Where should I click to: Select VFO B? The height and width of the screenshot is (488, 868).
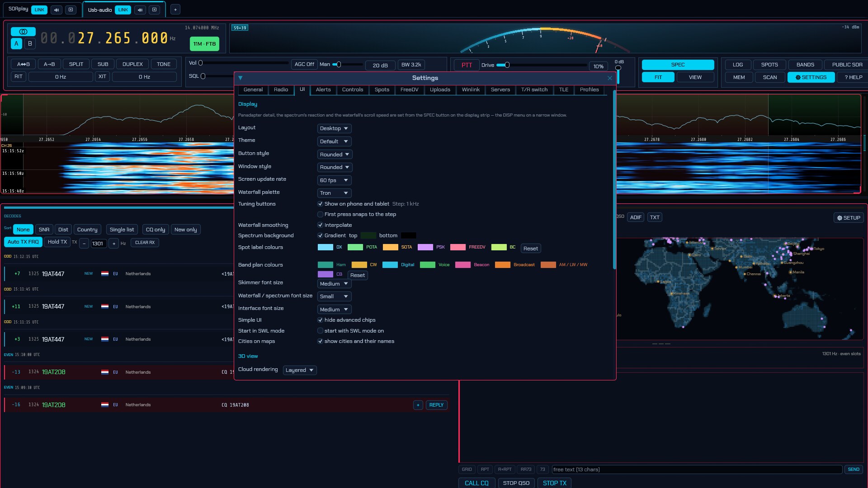tap(30, 44)
